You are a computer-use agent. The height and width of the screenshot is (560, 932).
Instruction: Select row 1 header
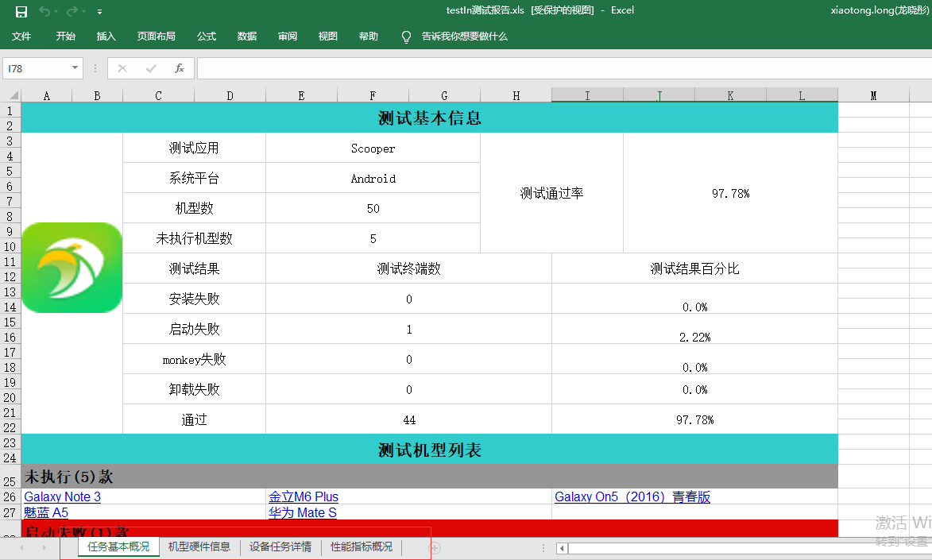[10, 110]
